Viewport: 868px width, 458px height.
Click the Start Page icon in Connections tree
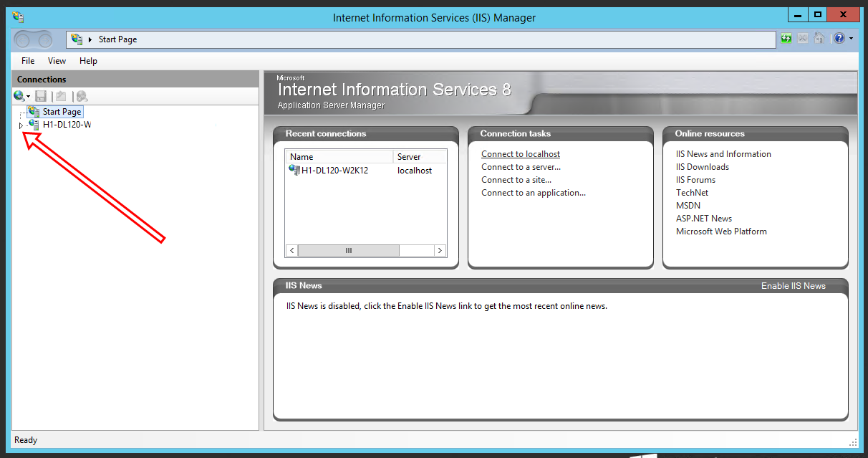(32, 111)
